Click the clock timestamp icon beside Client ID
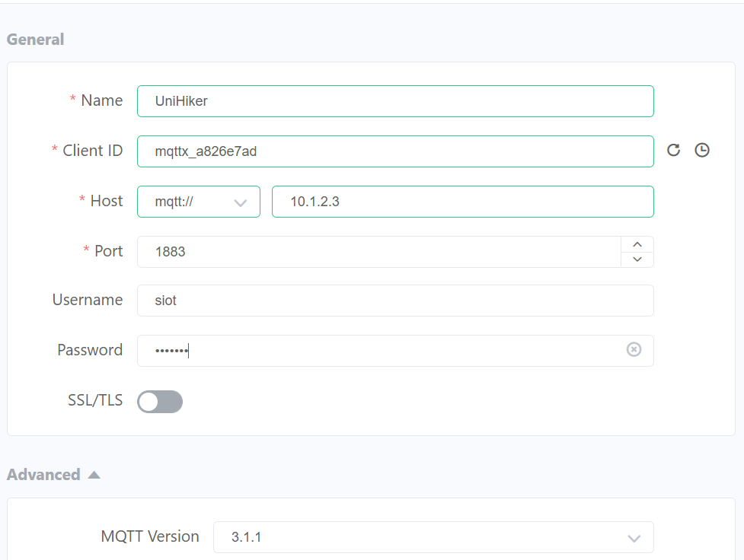 702,151
